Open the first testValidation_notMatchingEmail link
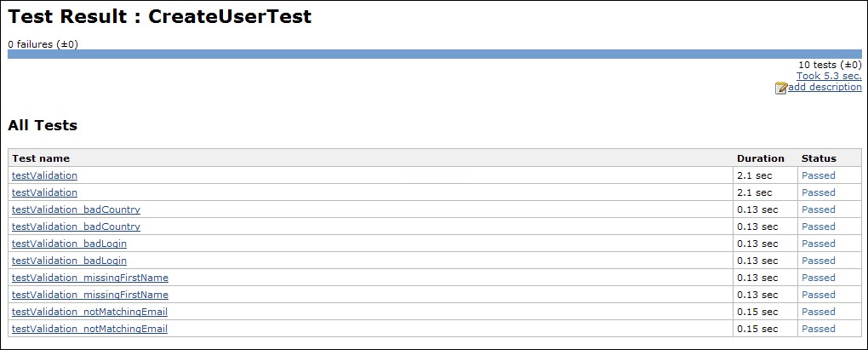 coord(89,312)
